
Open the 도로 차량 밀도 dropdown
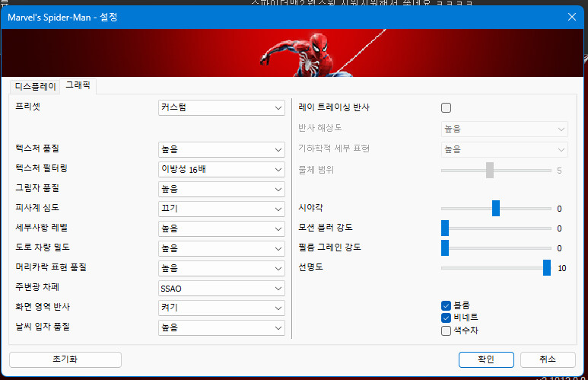click(x=221, y=248)
